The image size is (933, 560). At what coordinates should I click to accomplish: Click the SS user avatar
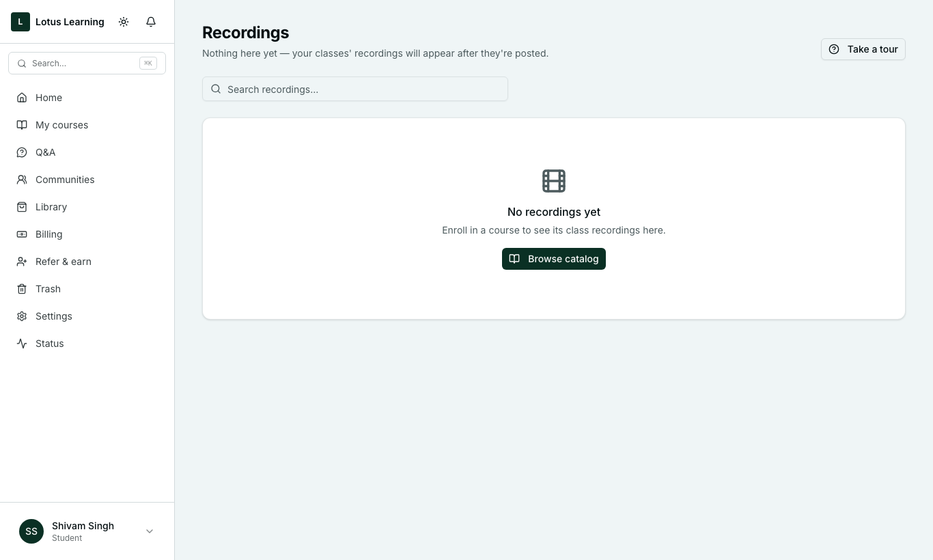pyautogui.click(x=31, y=531)
